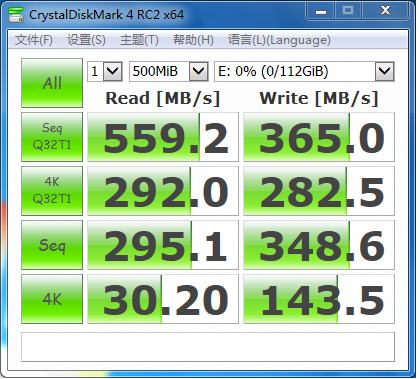The width and height of the screenshot is (420, 379).
Task: Click the 4K read result 30.20
Action: (x=163, y=299)
